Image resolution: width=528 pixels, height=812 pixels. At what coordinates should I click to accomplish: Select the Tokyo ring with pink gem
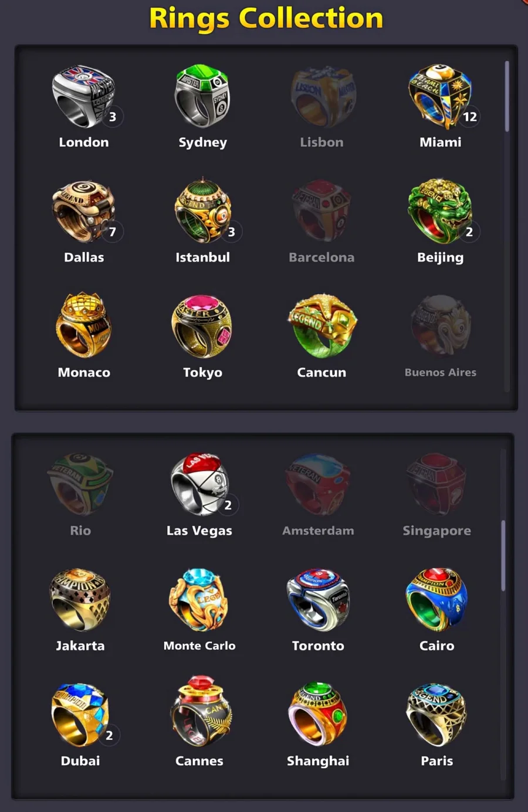point(202,326)
